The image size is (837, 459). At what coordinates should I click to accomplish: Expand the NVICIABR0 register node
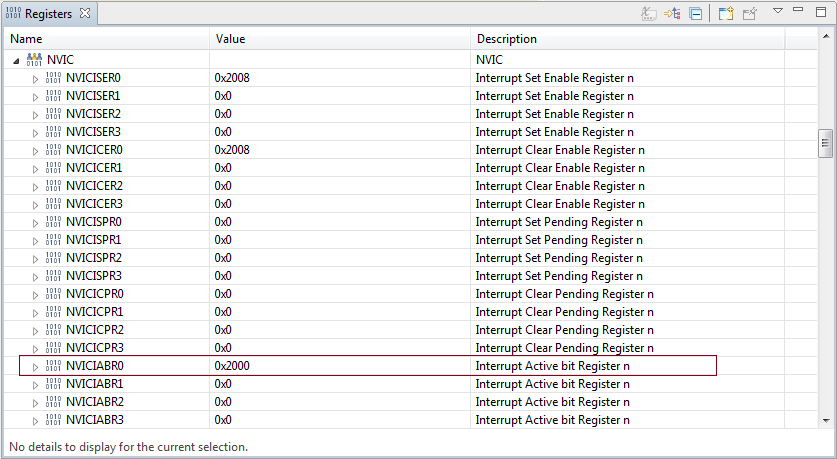(36, 366)
